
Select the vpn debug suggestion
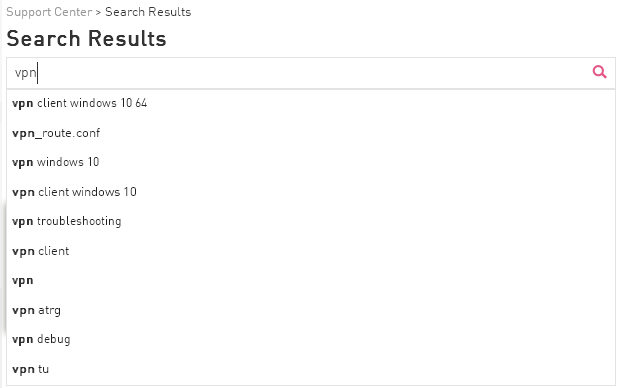(311, 339)
